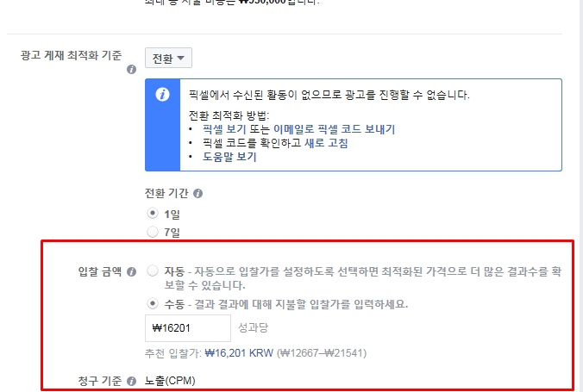
Task: Select the 7일 conversion window radio
Action: [153, 232]
